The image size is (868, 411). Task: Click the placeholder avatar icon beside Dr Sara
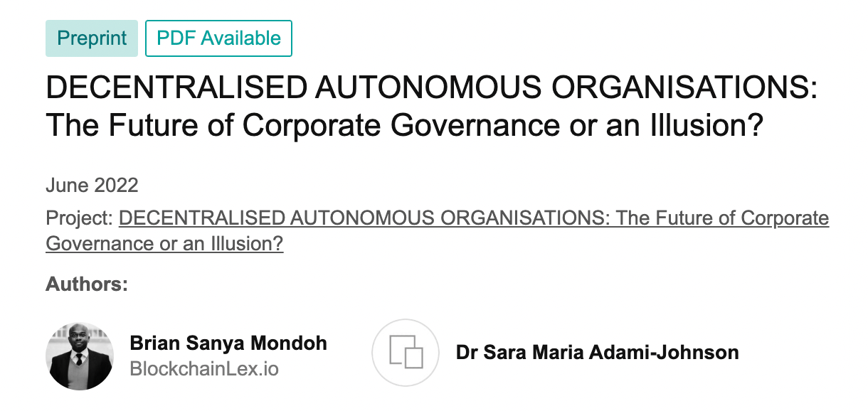coord(406,353)
